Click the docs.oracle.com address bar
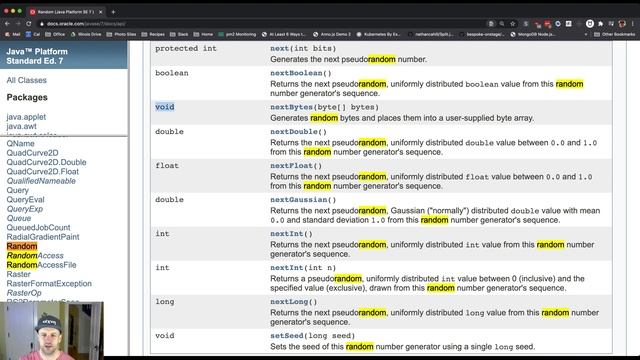640x360 pixels. [261, 24]
